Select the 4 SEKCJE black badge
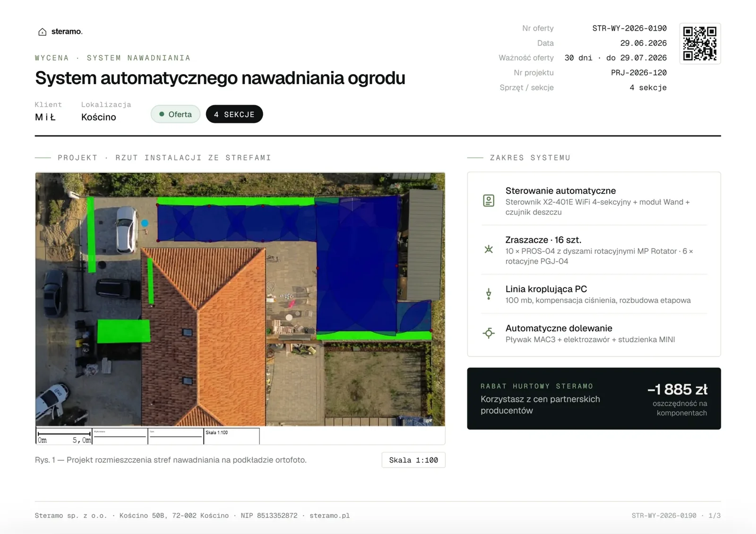Screen dimensions: 756x534 [x=234, y=114]
